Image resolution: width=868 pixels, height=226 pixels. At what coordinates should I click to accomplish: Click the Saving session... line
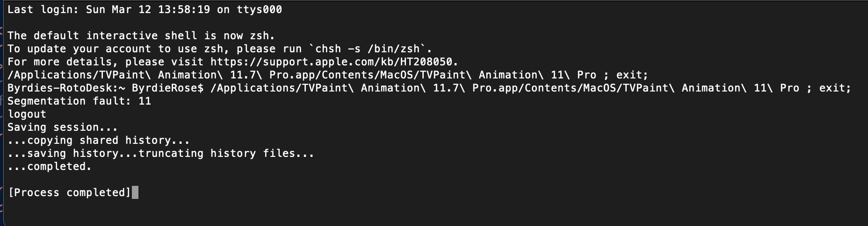pyautogui.click(x=63, y=127)
